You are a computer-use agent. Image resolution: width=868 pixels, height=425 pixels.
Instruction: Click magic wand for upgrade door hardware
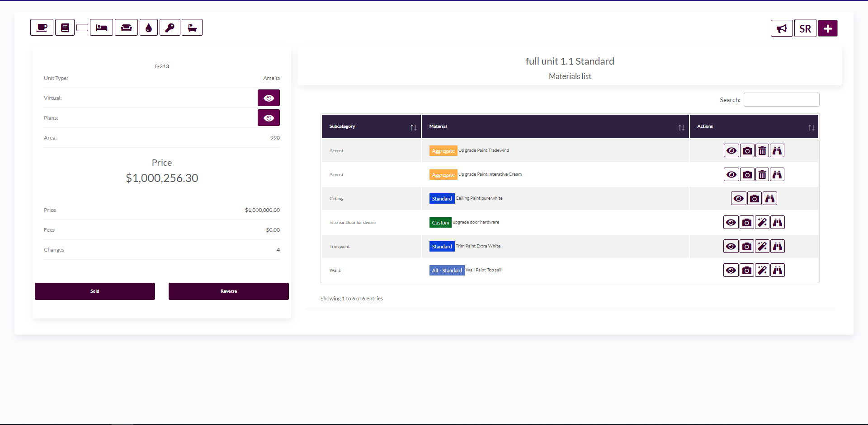tap(762, 223)
